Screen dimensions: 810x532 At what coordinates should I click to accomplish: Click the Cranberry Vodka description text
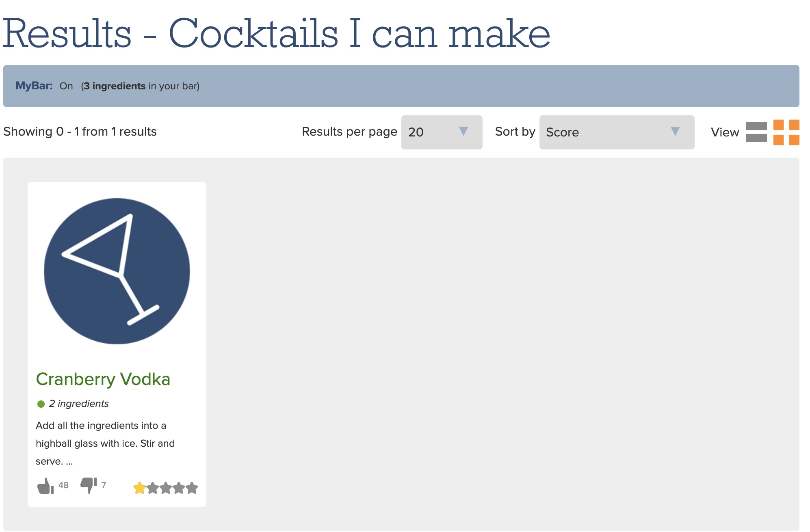coord(105,443)
